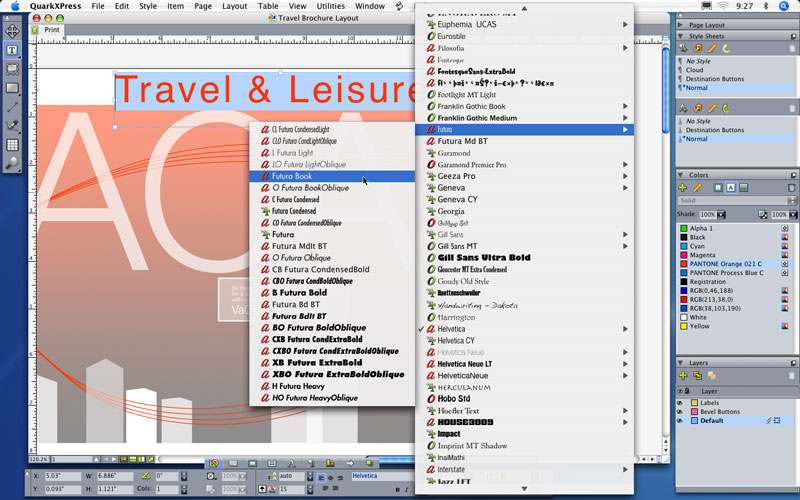This screenshot has width=800, height=500.
Task: Open the Utilities menu
Action: (331, 6)
